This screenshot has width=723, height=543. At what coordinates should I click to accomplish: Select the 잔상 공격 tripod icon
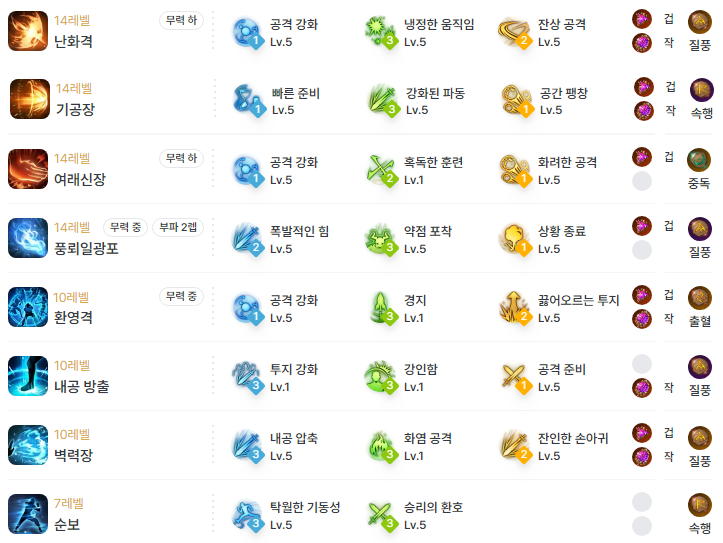point(514,32)
